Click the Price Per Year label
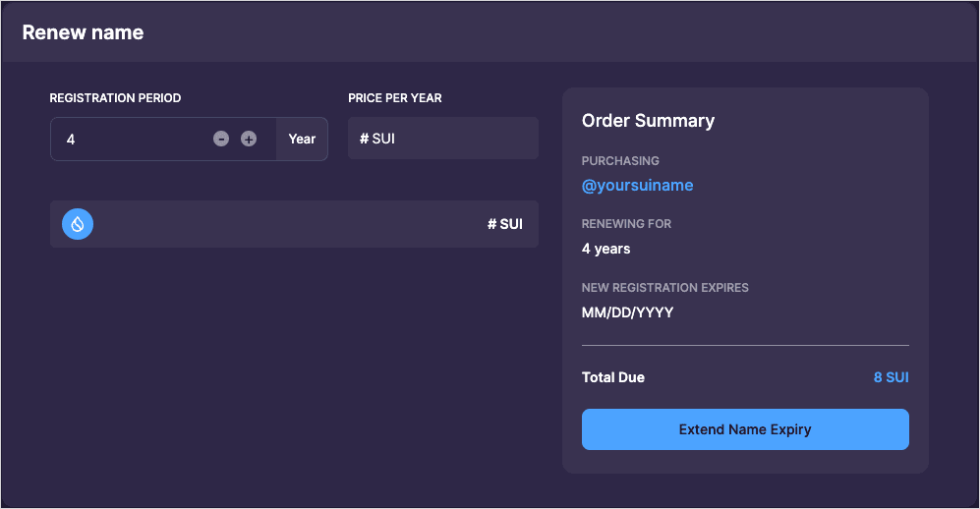 (x=395, y=98)
